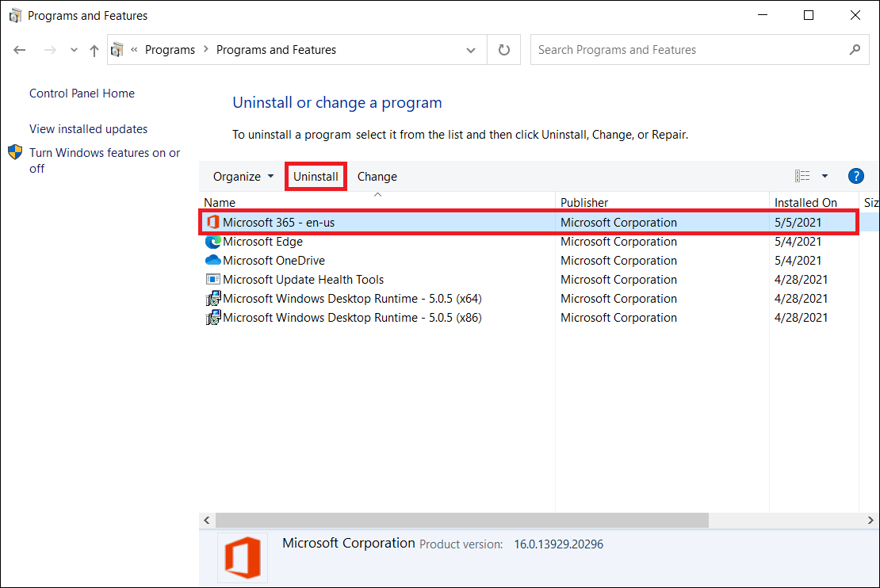
Task: Open the recent locations dropdown arrow
Action: (74, 50)
